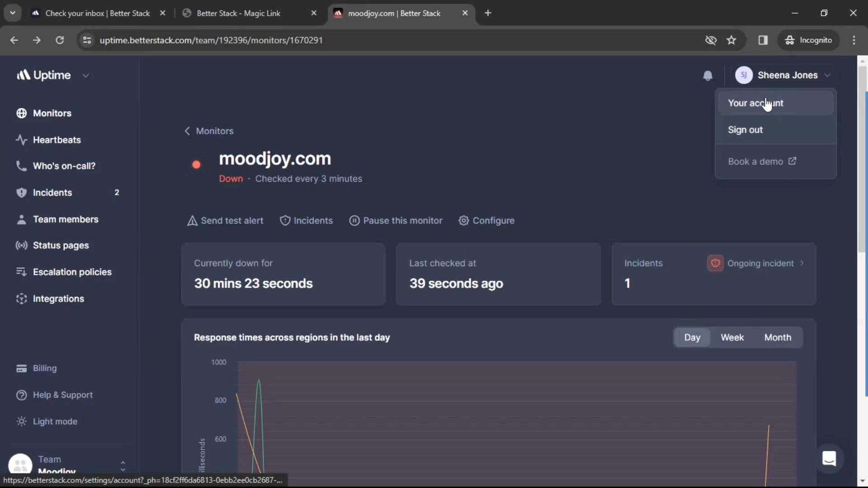Expand the Uptime app menu

[86, 75]
